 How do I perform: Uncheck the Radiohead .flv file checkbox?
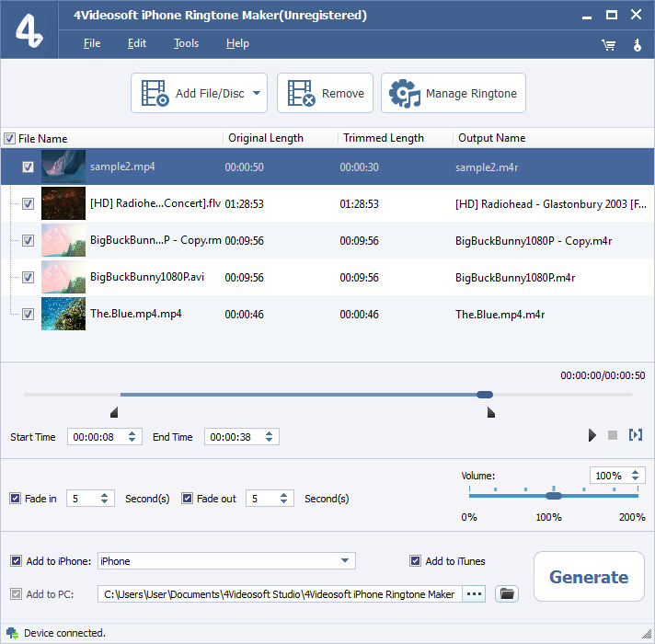pos(28,204)
